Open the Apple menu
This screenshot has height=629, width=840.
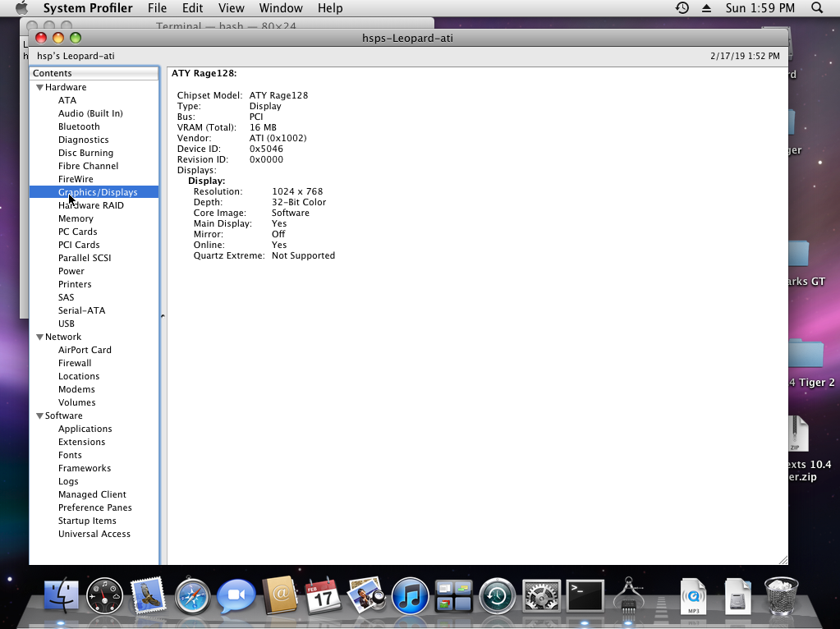[21, 8]
